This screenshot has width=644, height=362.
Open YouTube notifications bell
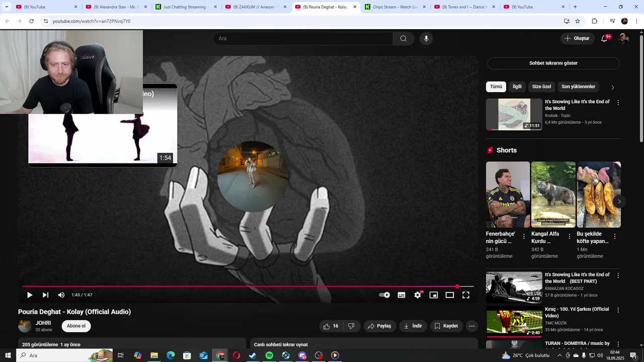pos(604,38)
